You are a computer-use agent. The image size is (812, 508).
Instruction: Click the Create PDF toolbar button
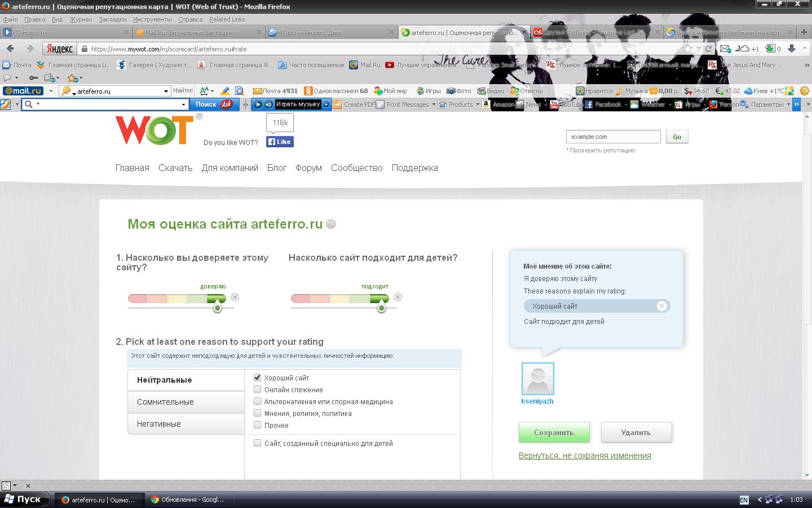pos(354,104)
